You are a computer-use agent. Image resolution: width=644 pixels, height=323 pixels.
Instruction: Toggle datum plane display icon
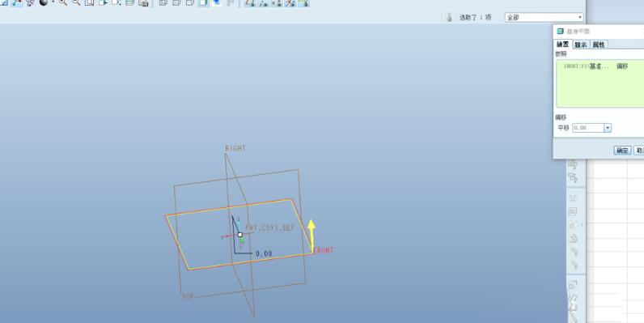[x=250, y=2]
